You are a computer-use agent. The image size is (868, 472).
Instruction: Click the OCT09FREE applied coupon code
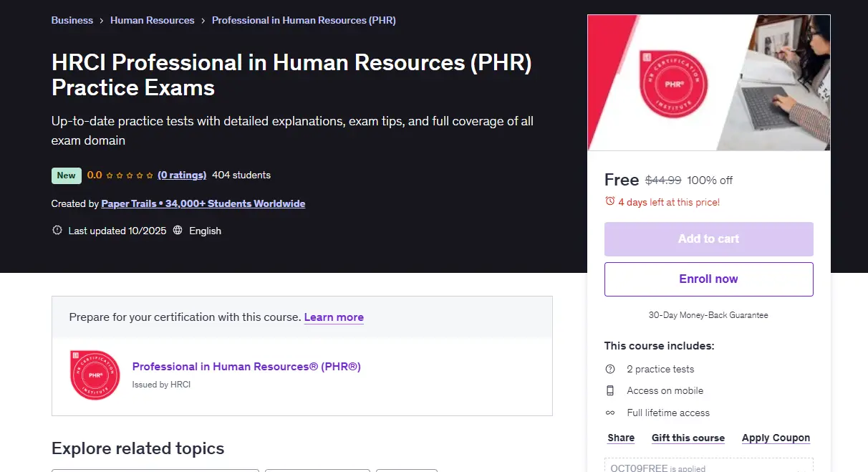click(639, 468)
